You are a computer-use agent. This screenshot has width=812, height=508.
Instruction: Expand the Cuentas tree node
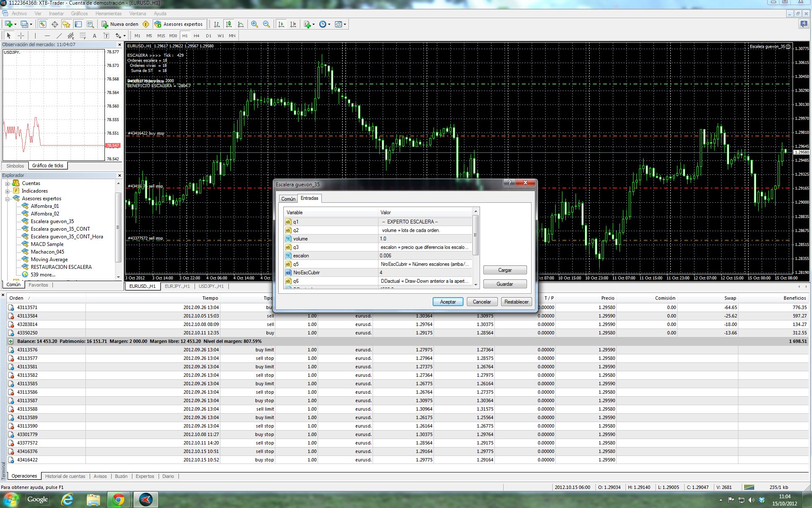point(7,183)
